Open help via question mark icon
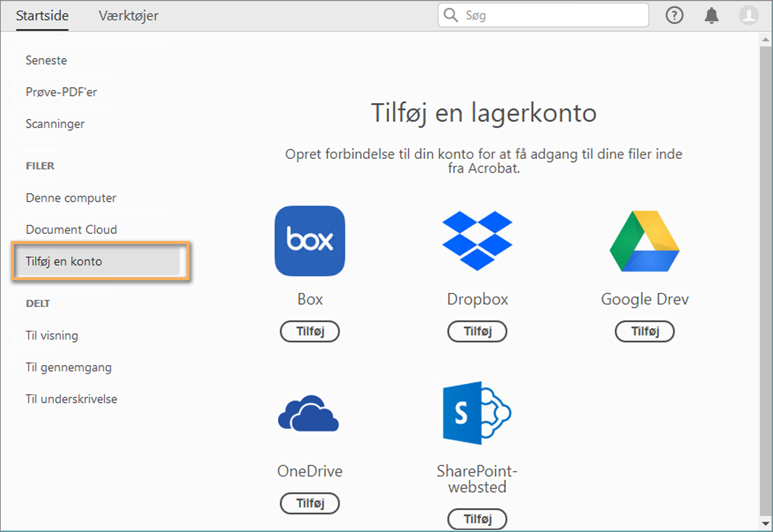This screenshot has width=773, height=532. click(x=674, y=15)
